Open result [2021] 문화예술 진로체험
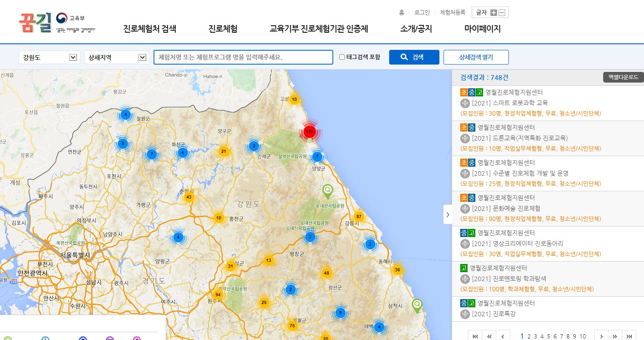The width and height of the screenshot is (644, 340). (x=506, y=208)
